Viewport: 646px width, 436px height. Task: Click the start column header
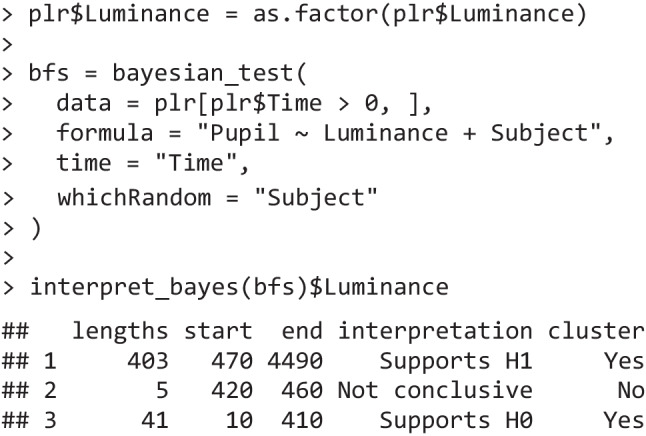(x=218, y=331)
